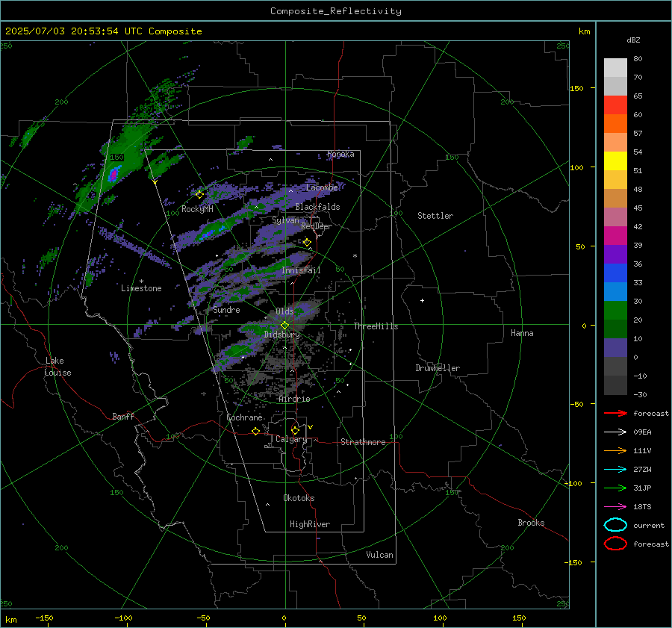Image resolution: width=672 pixels, height=628 pixels.
Task: Click the Didsbury town label
Action: point(281,335)
